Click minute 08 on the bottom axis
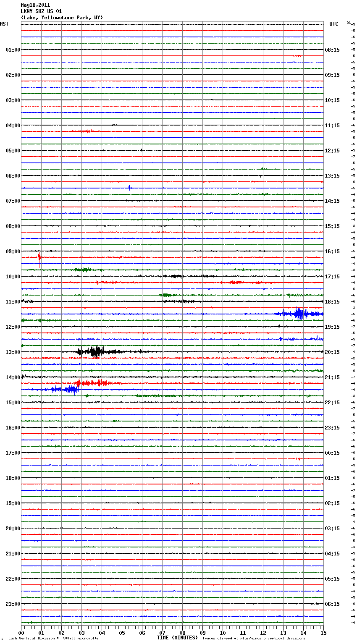The width and height of the screenshot is (357, 644). (182, 633)
